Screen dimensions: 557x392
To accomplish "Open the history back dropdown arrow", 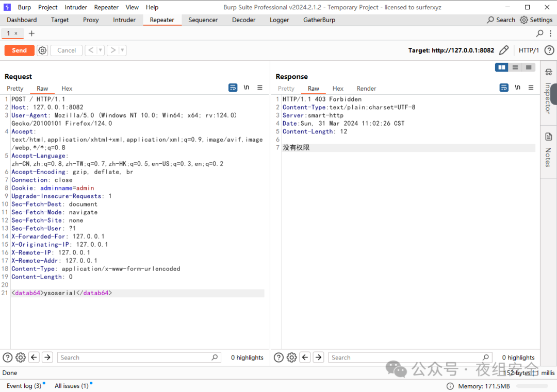I will (x=100, y=50).
